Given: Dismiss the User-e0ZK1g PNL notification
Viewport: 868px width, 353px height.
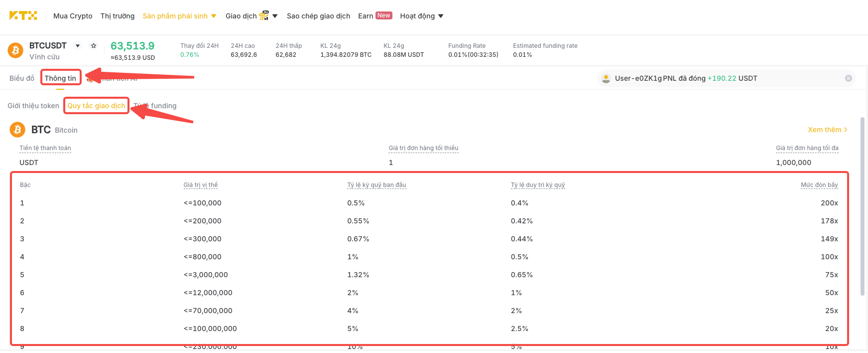Looking at the screenshot, I should 849,78.
